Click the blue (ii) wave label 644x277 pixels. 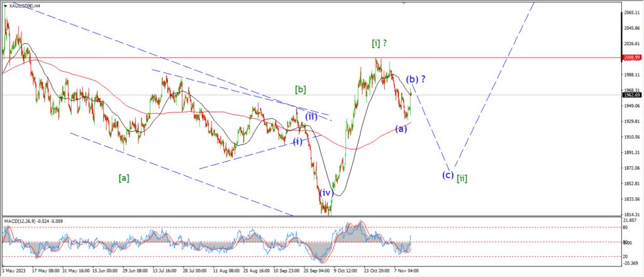coord(311,117)
